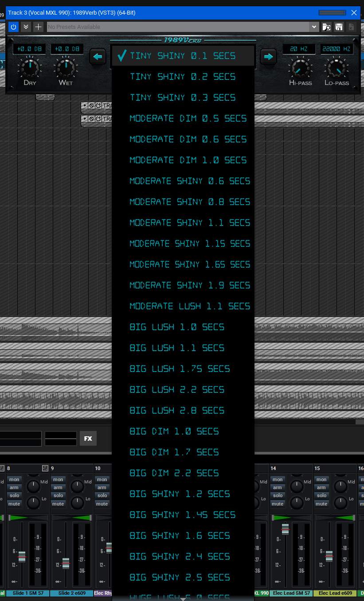This screenshot has width=364, height=601.
Task: Pick Moderate Shiny 1.9 Secs preset
Action: pos(183,285)
